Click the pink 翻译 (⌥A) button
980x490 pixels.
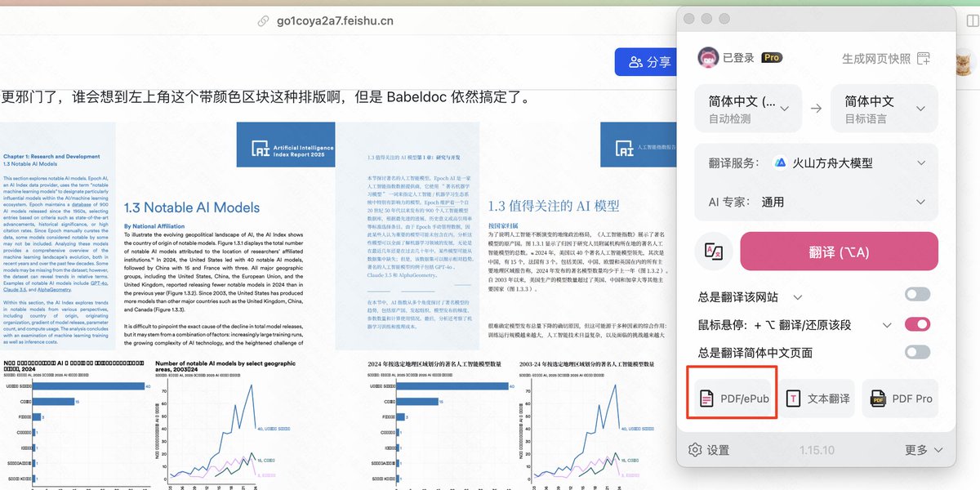coord(839,252)
